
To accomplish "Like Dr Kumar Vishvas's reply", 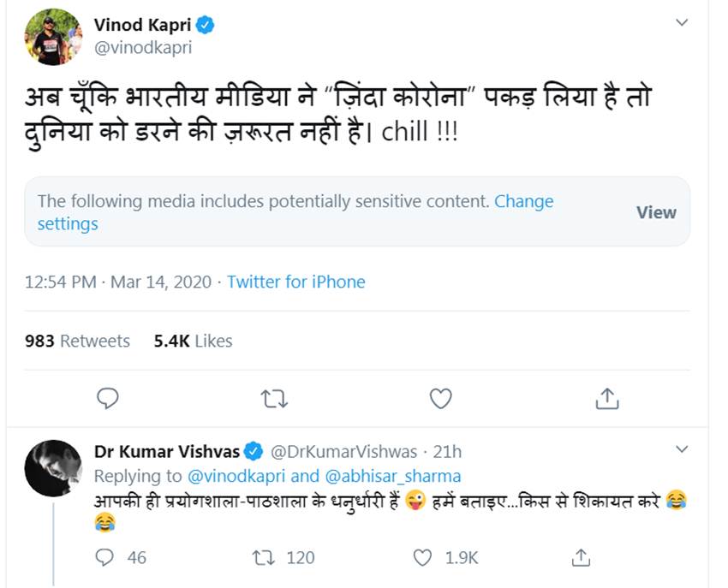I will click(x=423, y=557).
